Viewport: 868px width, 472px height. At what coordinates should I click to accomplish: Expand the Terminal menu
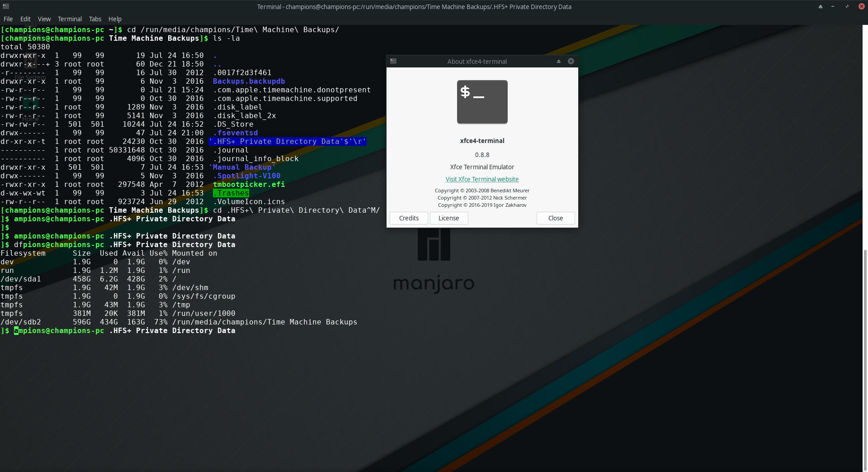pyautogui.click(x=70, y=19)
